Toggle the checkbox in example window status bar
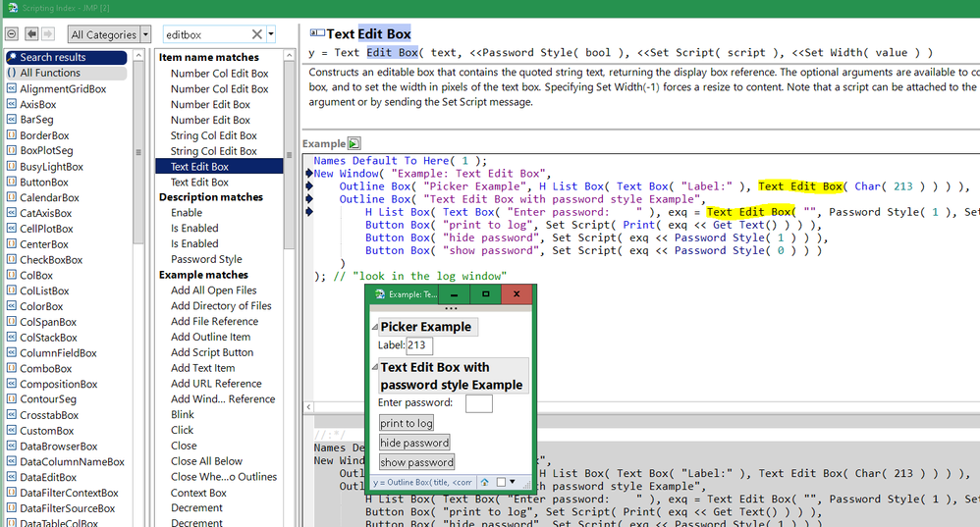Viewport: 980px width, 527px height. [502, 482]
